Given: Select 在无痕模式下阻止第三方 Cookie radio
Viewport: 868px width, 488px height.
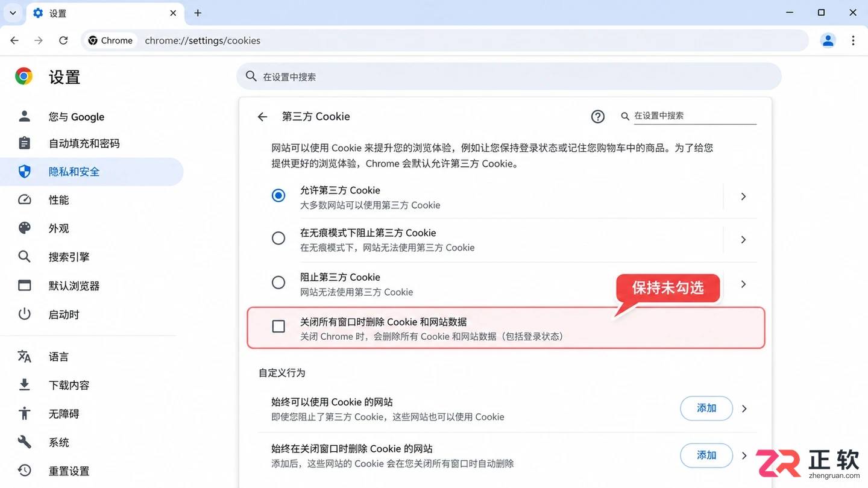Looking at the screenshot, I should (x=278, y=239).
